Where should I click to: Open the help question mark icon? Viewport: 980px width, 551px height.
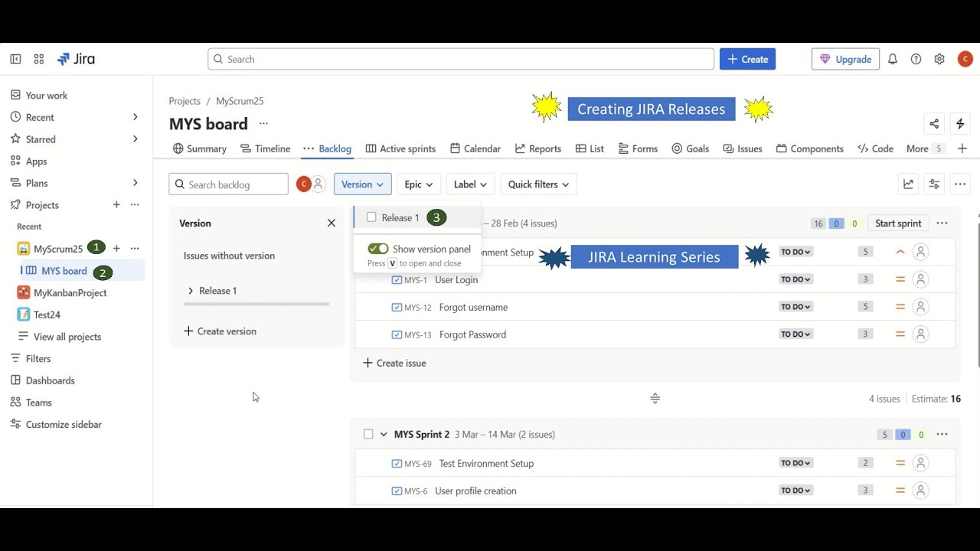(916, 59)
